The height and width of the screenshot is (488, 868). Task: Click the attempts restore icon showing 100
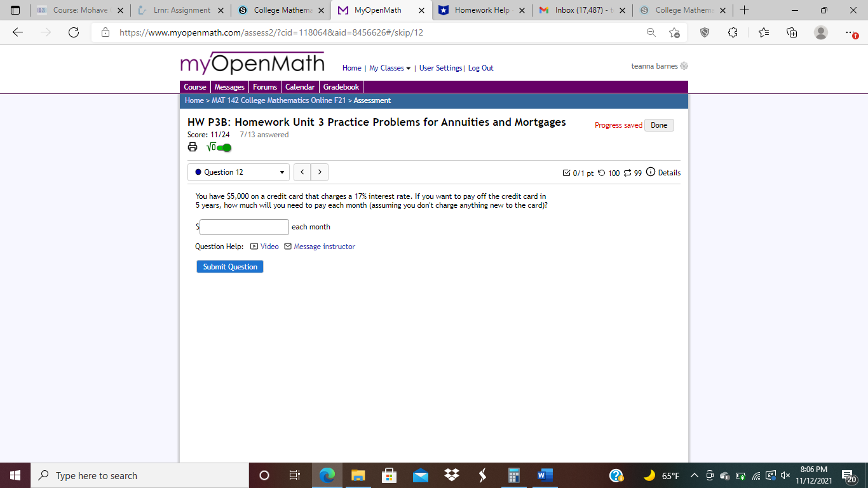tap(602, 172)
